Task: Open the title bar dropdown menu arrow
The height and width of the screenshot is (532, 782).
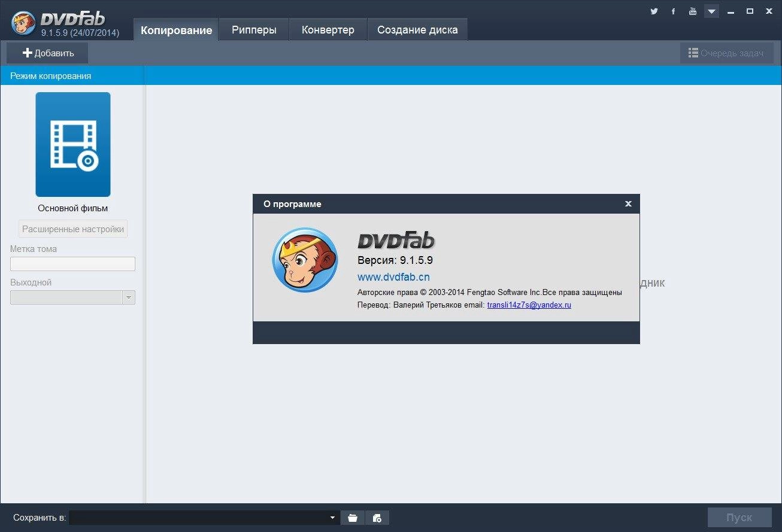Action: coord(711,11)
